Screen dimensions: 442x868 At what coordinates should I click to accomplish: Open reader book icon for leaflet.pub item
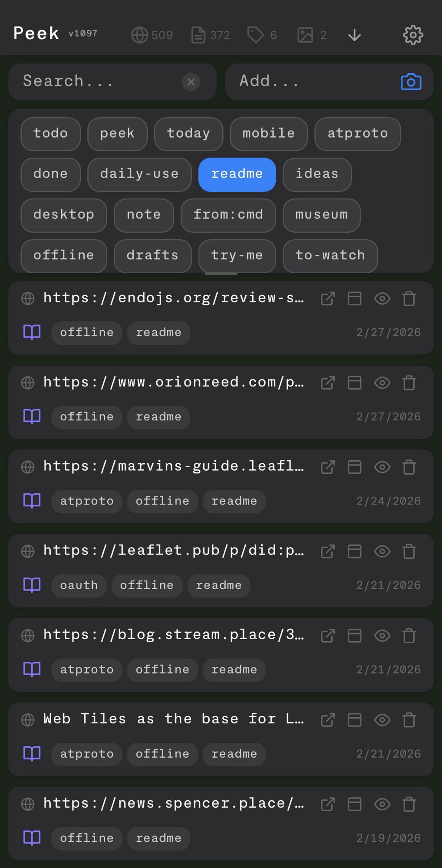pyautogui.click(x=32, y=585)
